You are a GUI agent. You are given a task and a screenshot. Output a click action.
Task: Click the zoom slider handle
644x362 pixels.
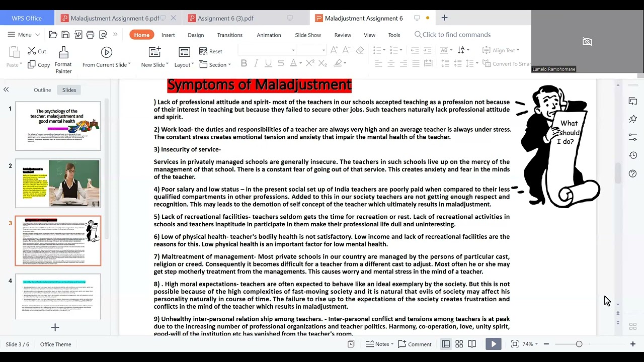[x=579, y=344]
